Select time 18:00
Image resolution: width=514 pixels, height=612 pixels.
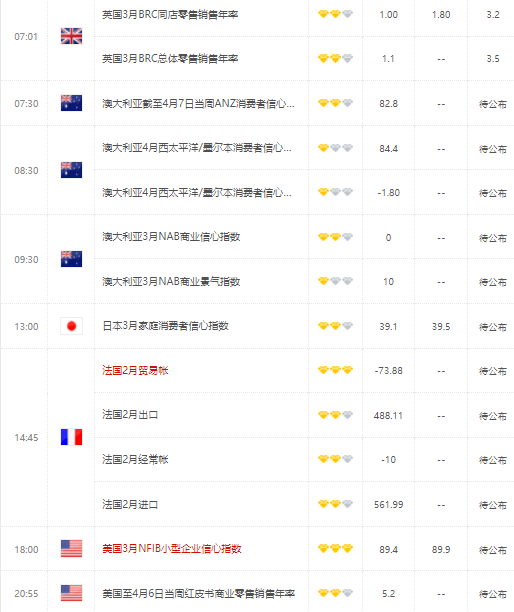[x=26, y=550]
